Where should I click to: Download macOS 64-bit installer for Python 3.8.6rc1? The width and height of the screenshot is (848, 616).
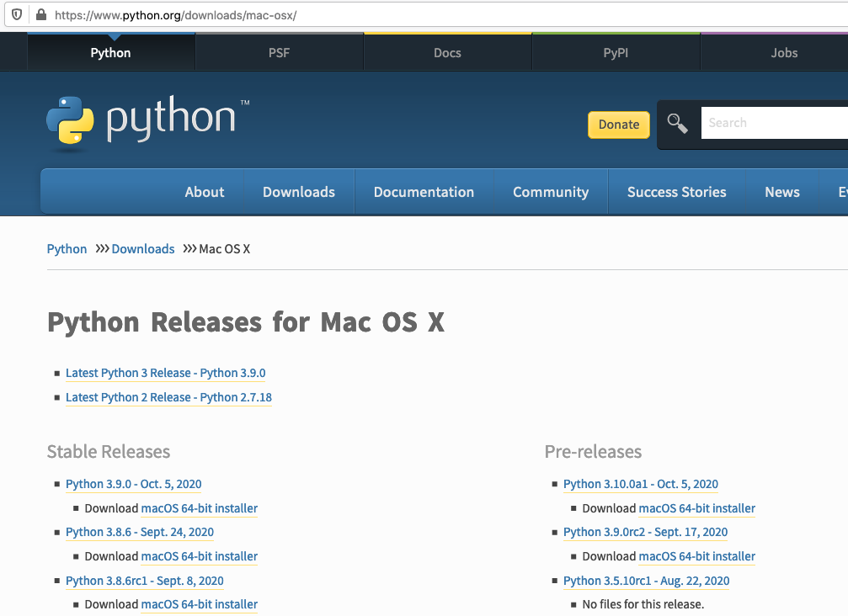[x=199, y=605]
